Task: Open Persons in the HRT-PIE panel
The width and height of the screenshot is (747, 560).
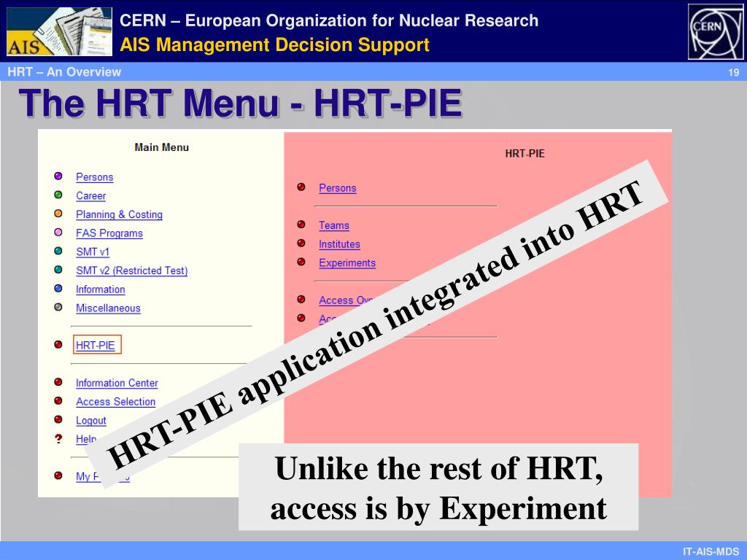Action: [337, 188]
